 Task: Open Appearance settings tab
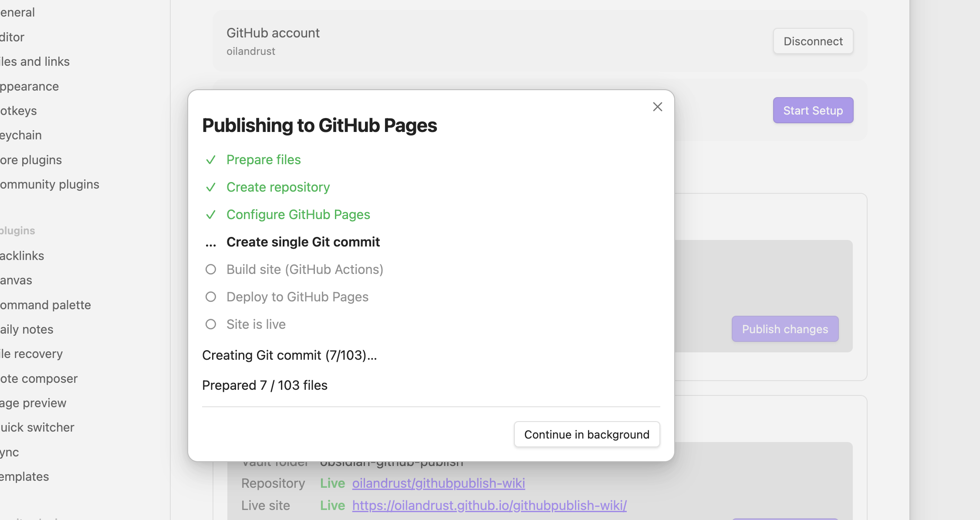[29, 86]
